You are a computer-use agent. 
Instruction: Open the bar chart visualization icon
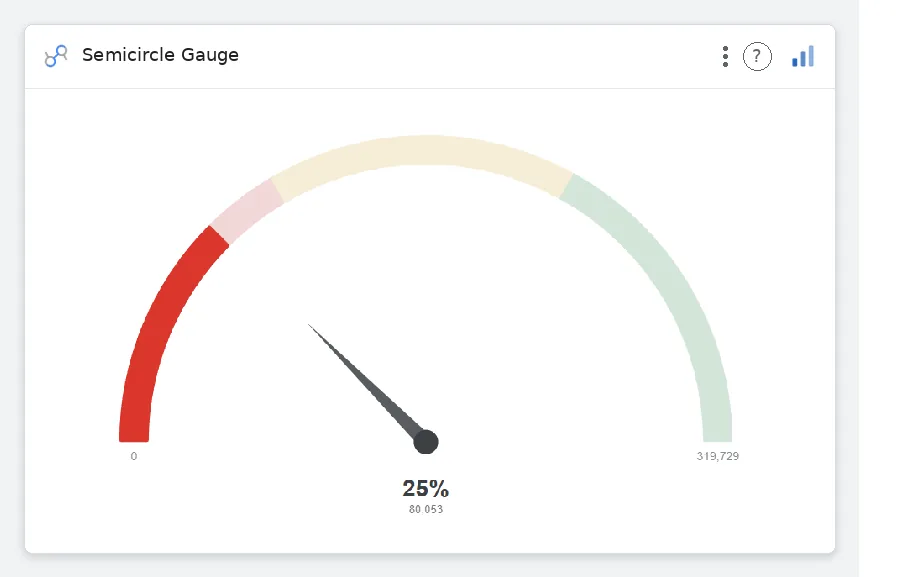click(x=803, y=57)
